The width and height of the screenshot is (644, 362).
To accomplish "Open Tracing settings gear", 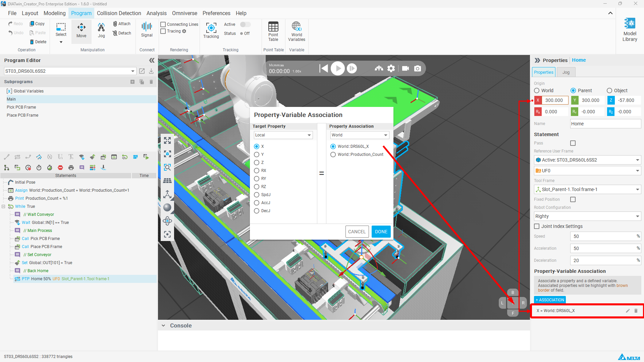I will point(184,31).
